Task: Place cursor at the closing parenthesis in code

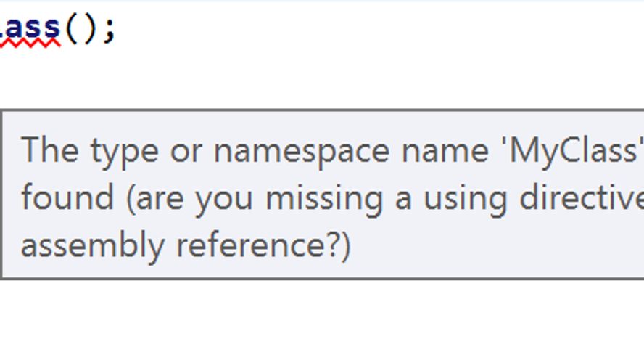Action: pos(89,29)
